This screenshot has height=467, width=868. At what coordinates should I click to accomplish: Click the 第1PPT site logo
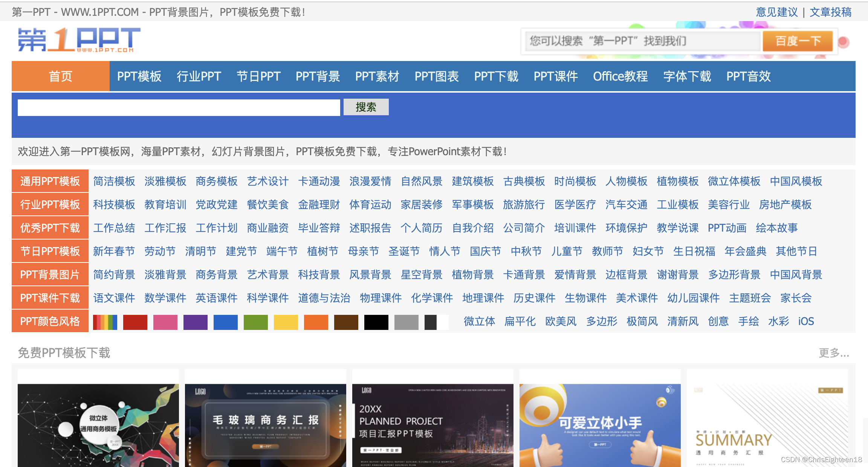click(79, 40)
